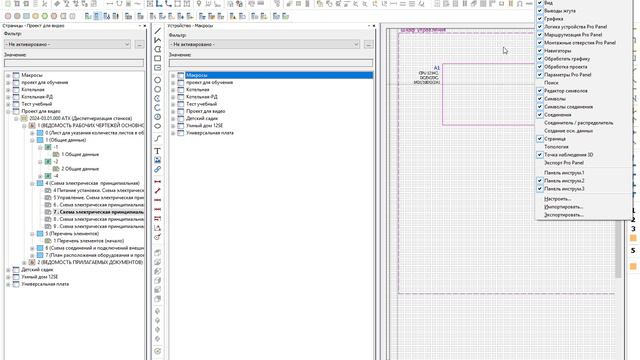This screenshot has height=360, width=640.
Task: Enable 'Соединитель / распределитель' toolbar
Action: [x=578, y=122]
